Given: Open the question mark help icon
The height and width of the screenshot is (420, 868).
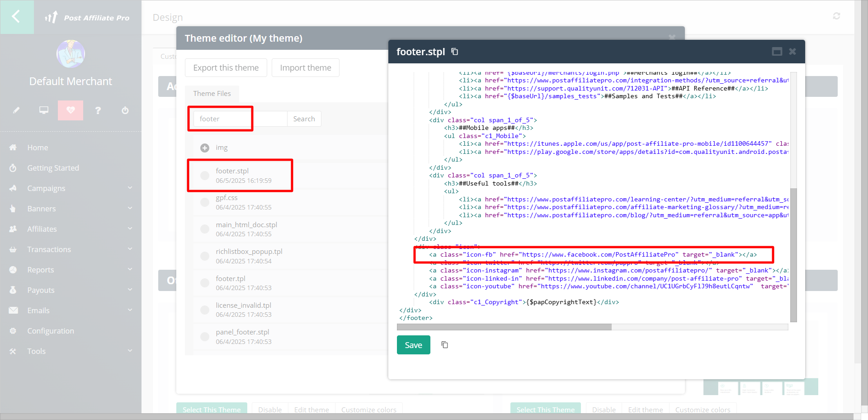Looking at the screenshot, I should [98, 110].
